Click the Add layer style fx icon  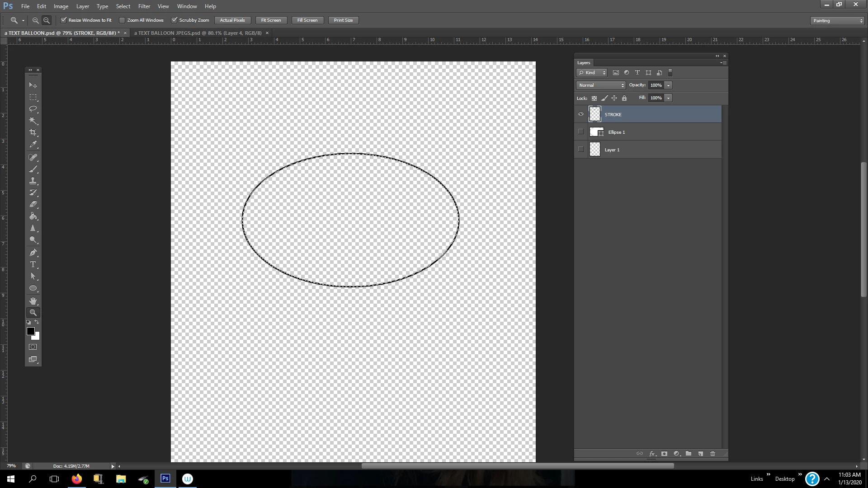pyautogui.click(x=652, y=454)
